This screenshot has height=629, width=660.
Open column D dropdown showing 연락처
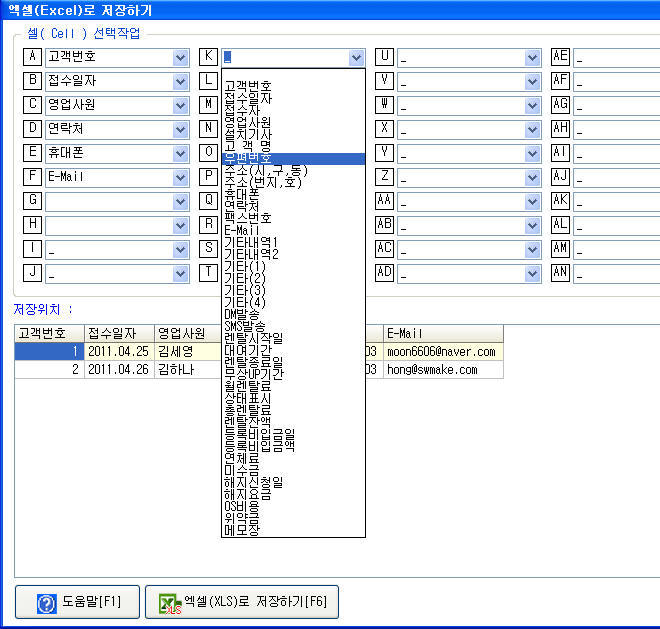[181, 129]
